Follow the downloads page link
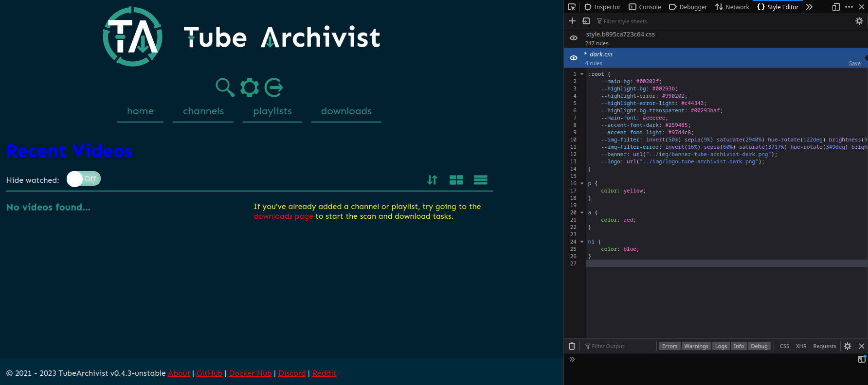Screen dimensions: 868x385 pos(283,216)
